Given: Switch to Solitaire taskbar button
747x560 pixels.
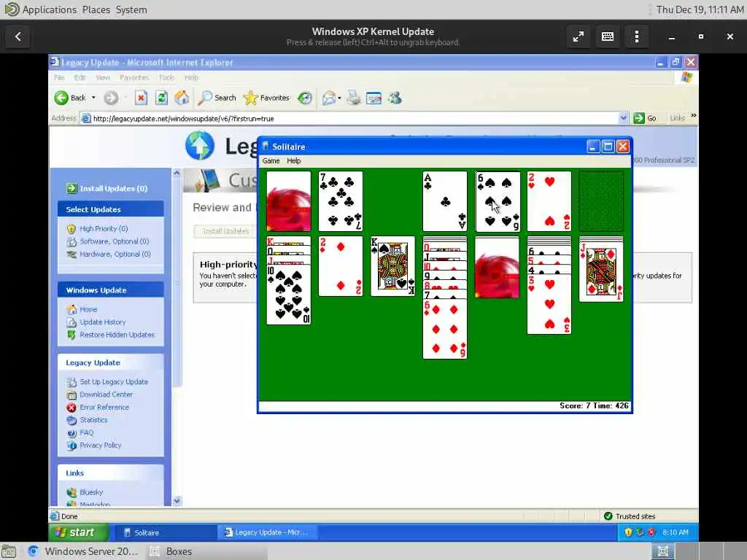Looking at the screenshot, I should [x=166, y=532].
